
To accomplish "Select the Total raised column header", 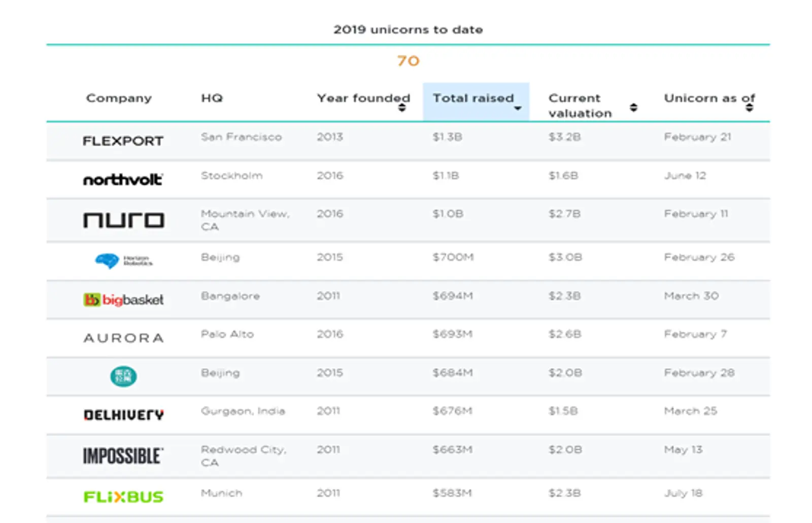I will pos(473,98).
